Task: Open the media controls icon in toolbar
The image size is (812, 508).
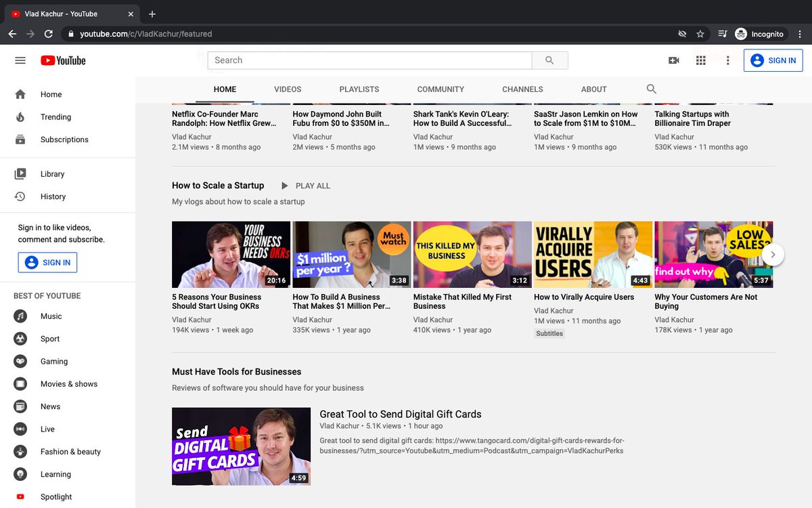Action: point(722,34)
